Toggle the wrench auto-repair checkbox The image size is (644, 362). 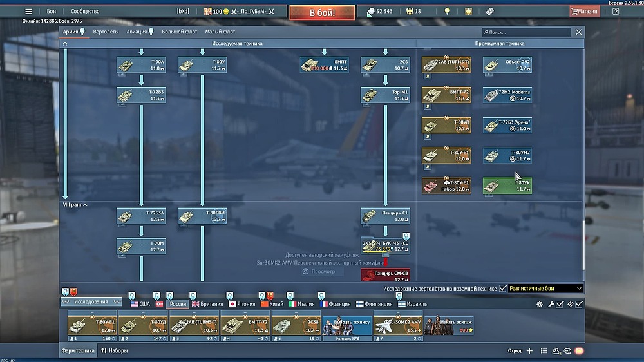point(555,304)
